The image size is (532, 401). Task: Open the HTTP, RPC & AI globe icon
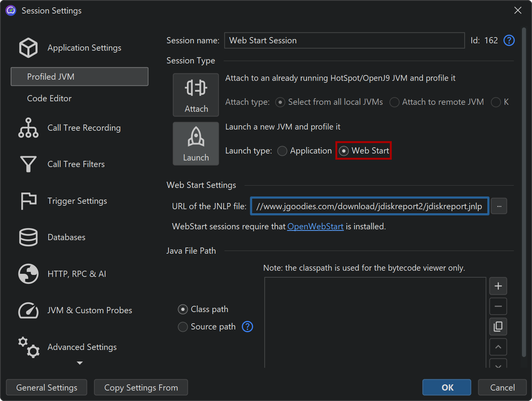[x=28, y=274]
